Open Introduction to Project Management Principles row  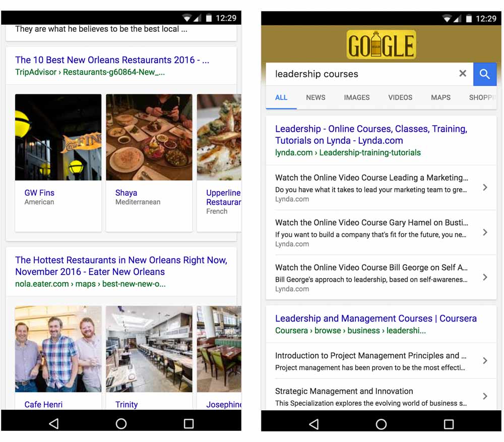pyautogui.click(x=381, y=361)
